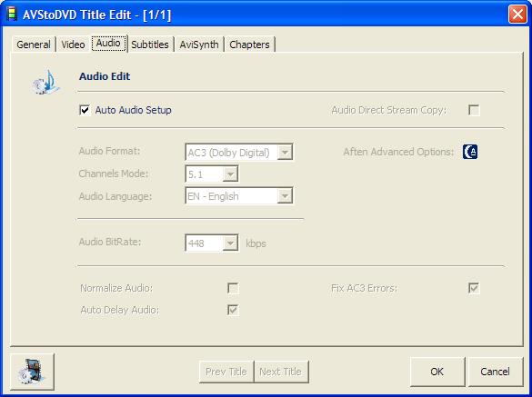The width and height of the screenshot is (532, 397).
Task: Select the Chapters tab
Action: [x=249, y=45]
